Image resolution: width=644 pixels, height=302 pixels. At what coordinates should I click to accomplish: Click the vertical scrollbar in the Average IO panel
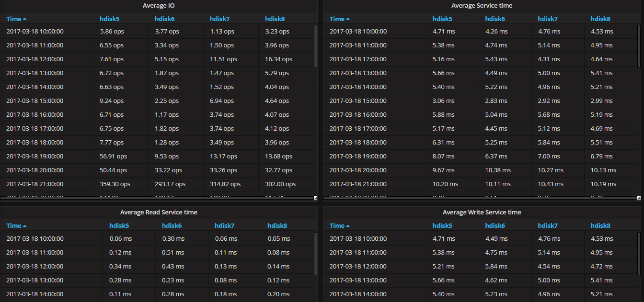315,46
